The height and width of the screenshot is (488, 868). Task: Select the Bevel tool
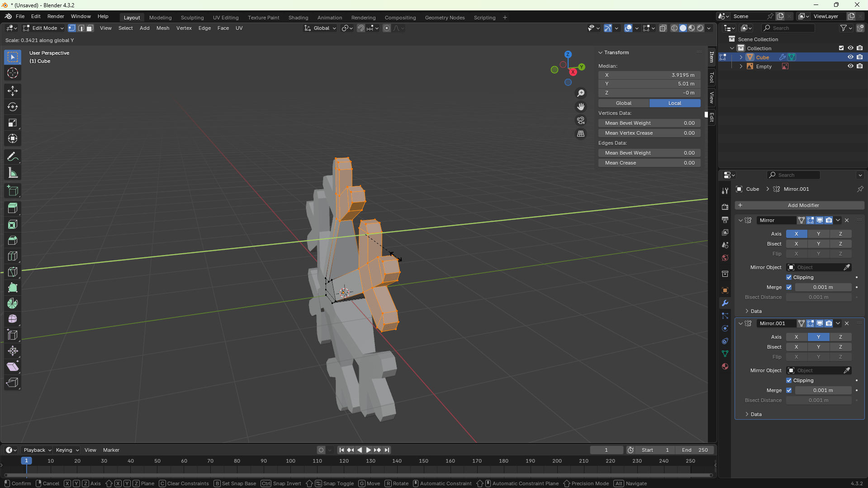[13, 240]
